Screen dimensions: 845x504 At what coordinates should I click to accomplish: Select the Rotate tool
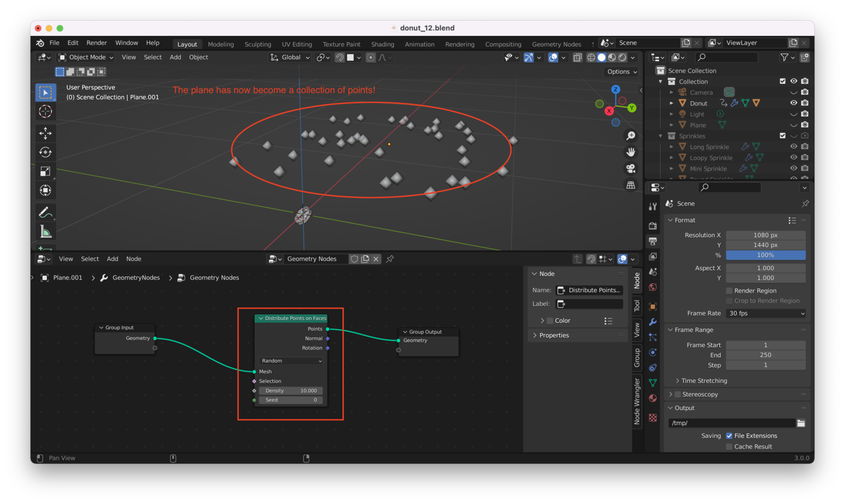(x=46, y=152)
